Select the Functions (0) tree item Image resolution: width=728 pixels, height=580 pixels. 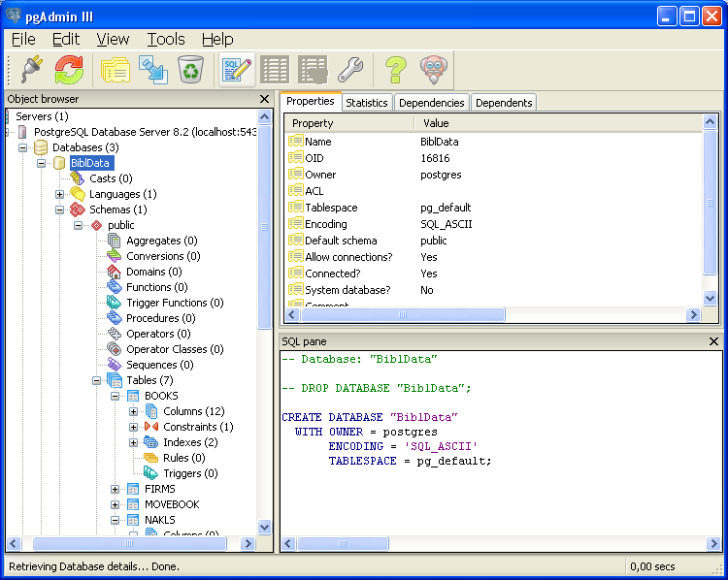(157, 287)
